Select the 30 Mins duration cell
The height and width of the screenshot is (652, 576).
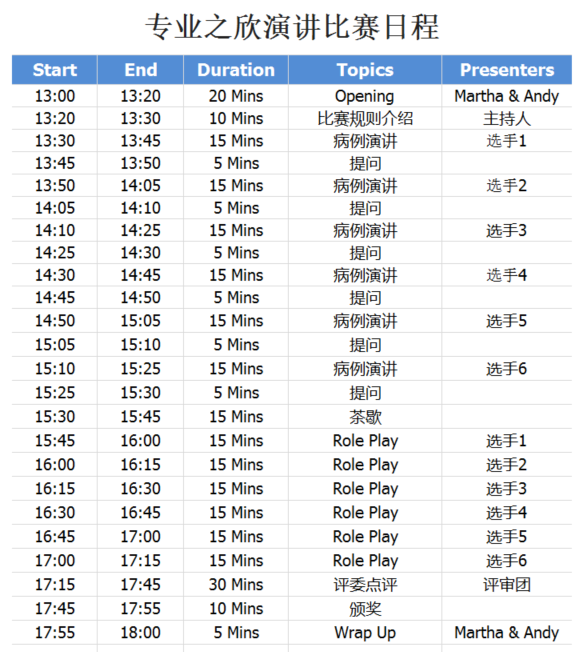coord(236,585)
